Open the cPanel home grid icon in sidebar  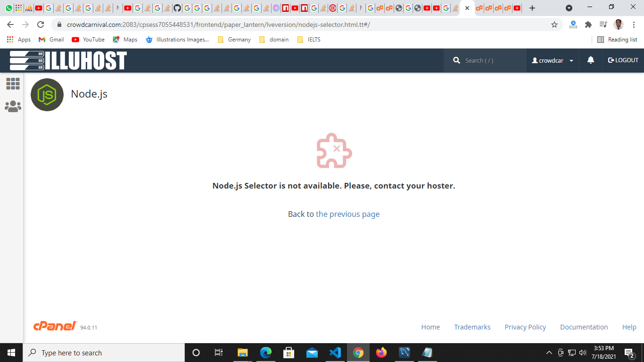pyautogui.click(x=13, y=84)
